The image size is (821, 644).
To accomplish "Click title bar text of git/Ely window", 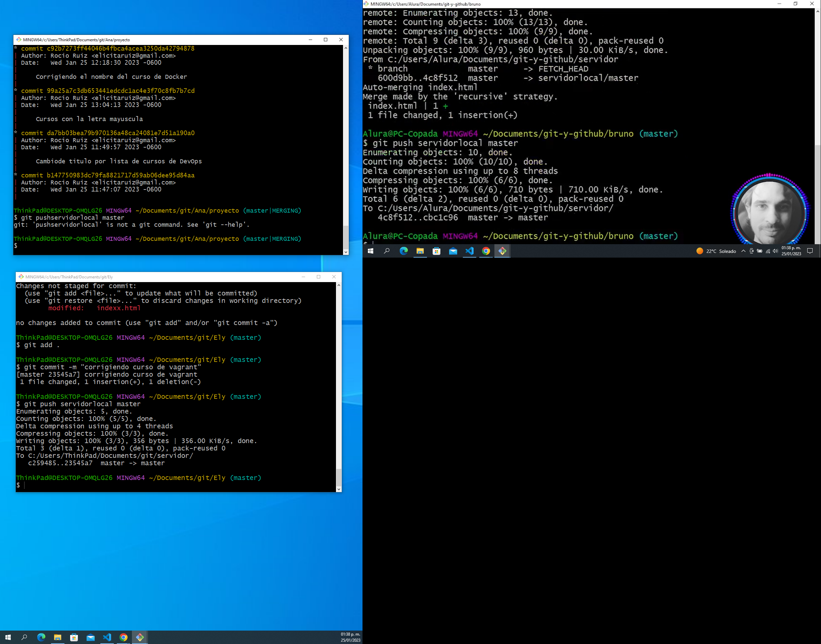I will [x=69, y=277].
